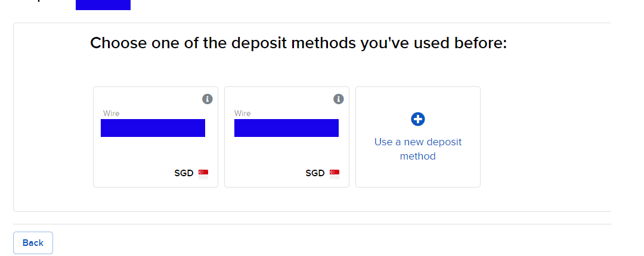This screenshot has width=644, height=256.
Task: Click the redacted blue bar at page top
Action: click(x=103, y=5)
